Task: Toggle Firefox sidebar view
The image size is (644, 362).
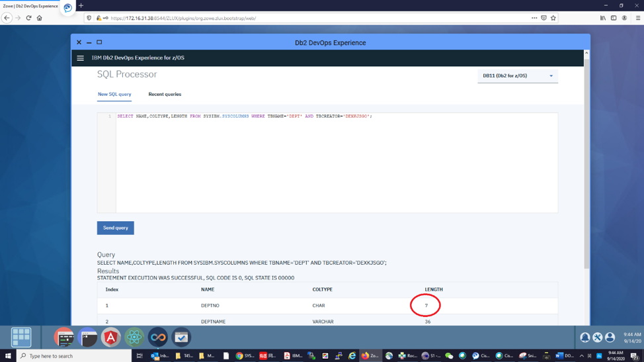Action: click(614, 18)
